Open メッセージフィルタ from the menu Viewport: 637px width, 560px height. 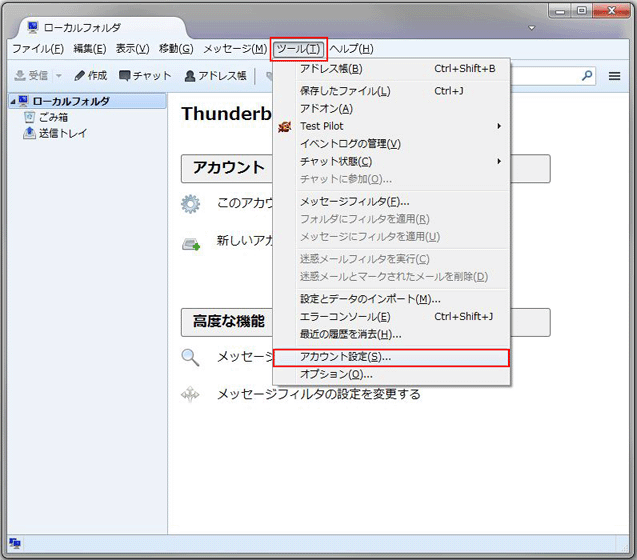pyautogui.click(x=355, y=201)
